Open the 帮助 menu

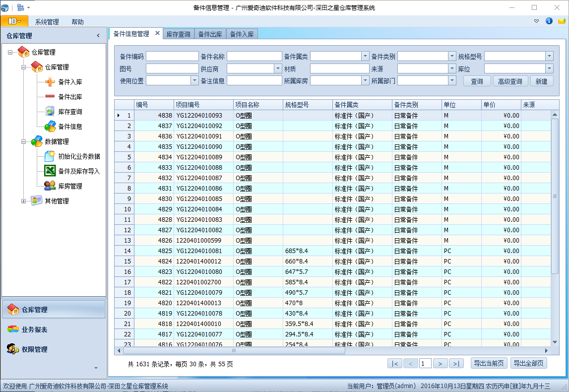77,22
